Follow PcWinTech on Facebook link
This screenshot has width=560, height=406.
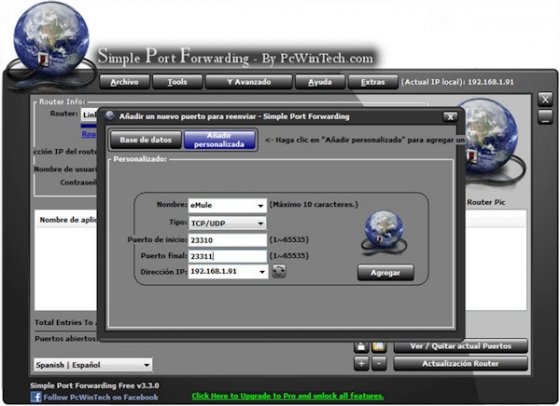[x=100, y=397]
